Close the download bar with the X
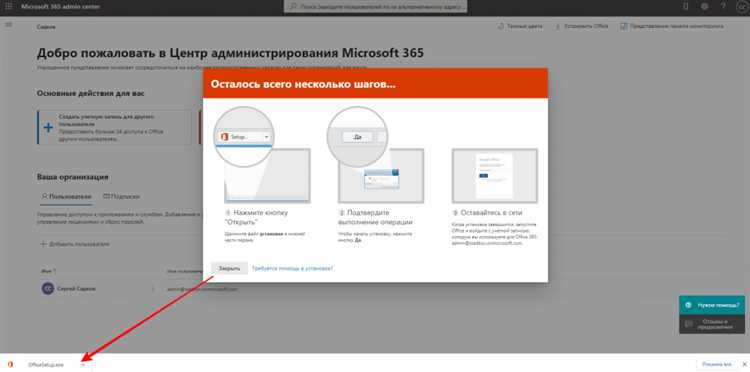Screen dimensions: 750x372 pos(744,364)
